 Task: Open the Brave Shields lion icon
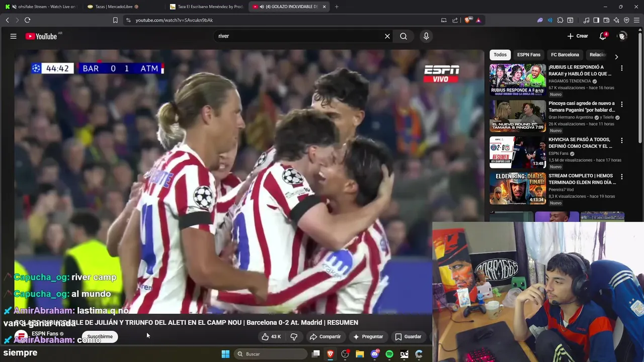click(467, 20)
